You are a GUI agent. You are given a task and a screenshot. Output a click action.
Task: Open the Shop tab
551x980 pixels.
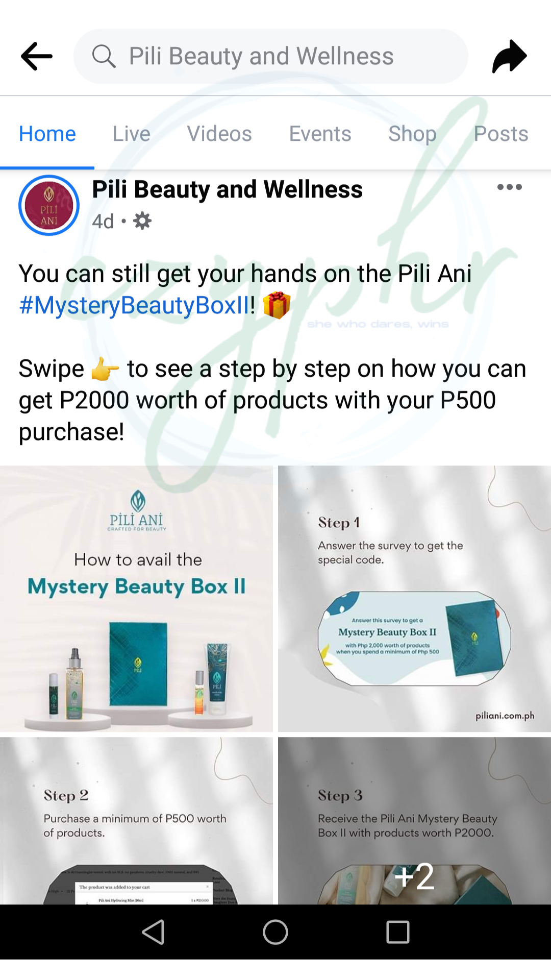(x=412, y=134)
